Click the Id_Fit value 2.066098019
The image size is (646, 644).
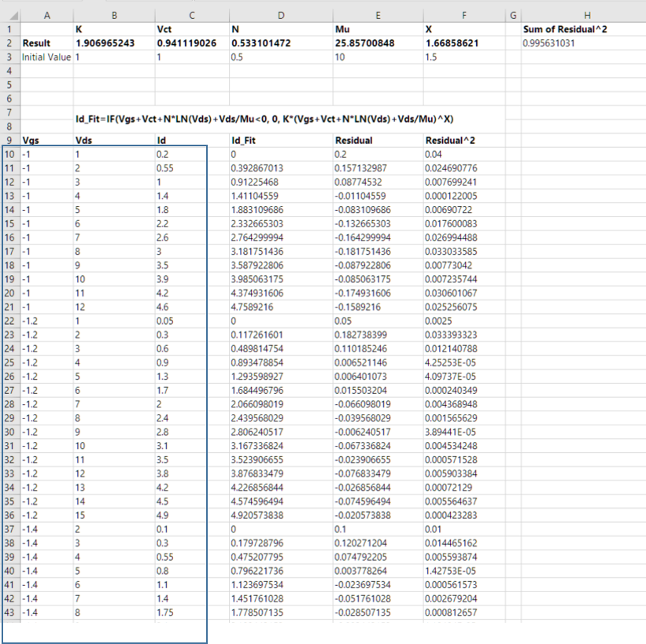(x=281, y=404)
